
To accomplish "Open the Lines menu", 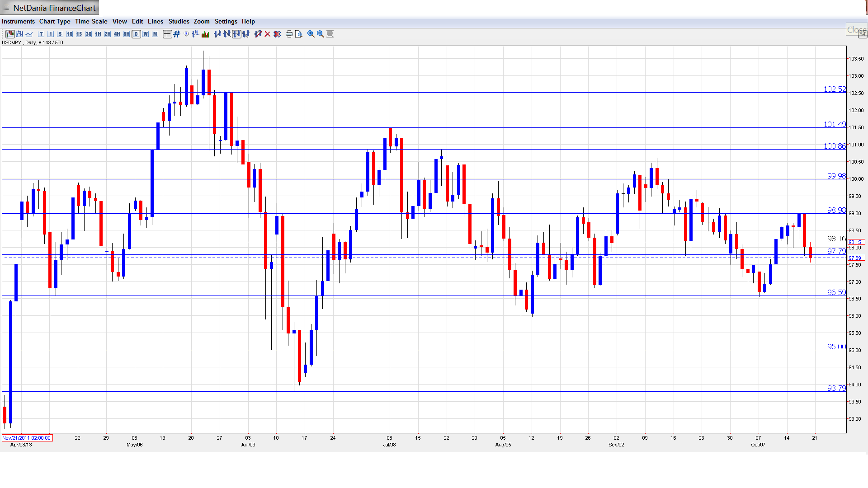I will [x=156, y=21].
